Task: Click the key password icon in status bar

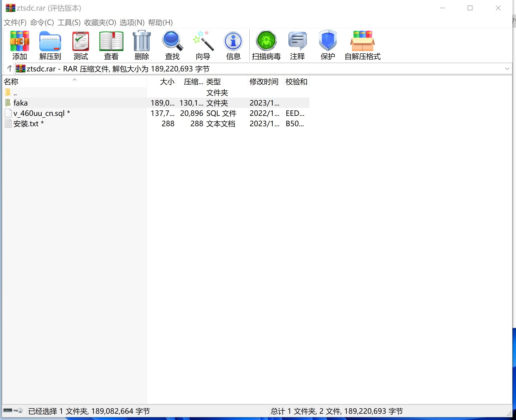Action: 18,410
